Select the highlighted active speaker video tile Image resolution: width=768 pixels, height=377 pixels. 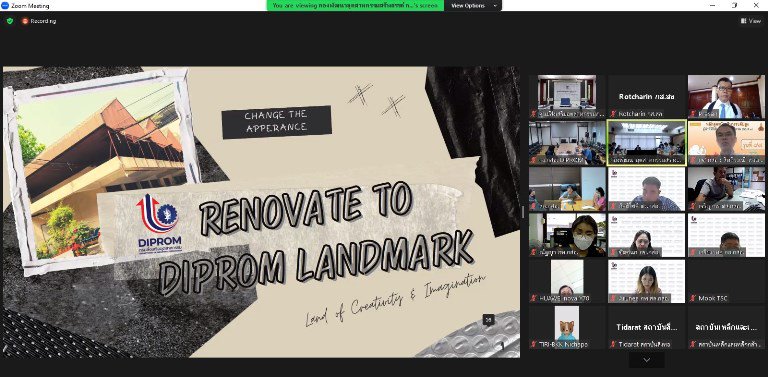[647, 143]
